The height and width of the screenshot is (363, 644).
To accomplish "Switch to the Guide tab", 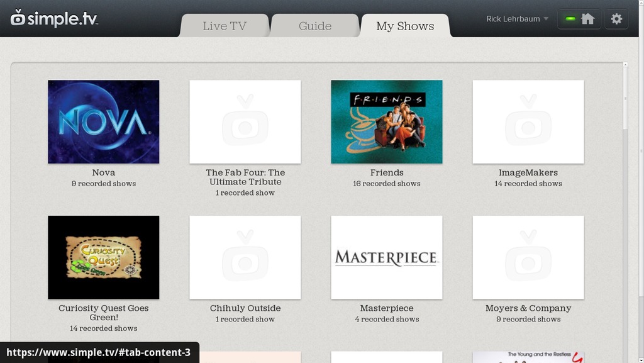I will pos(315,26).
